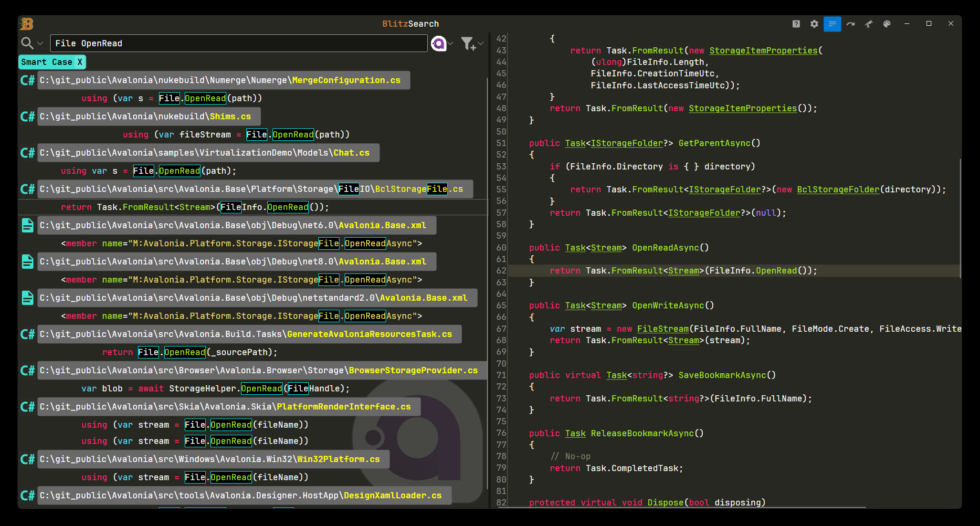Maximize the BlitzSearch window
The height and width of the screenshot is (526, 980).
(x=929, y=23)
